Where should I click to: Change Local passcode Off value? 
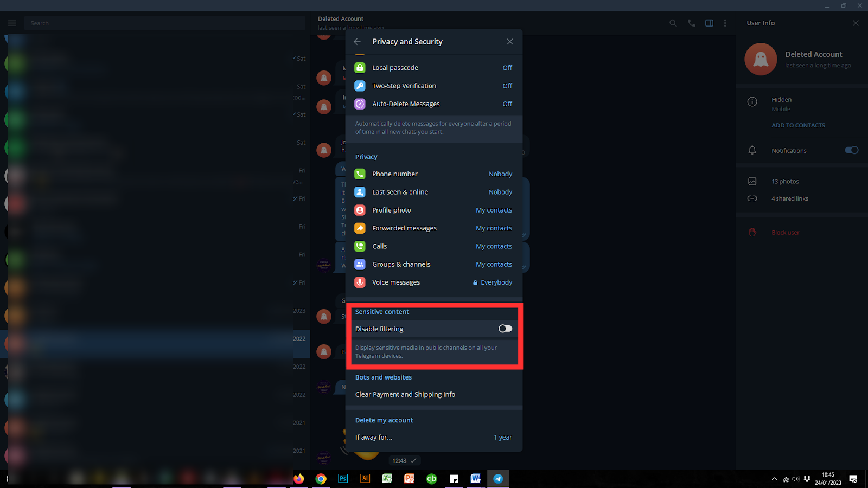point(507,68)
